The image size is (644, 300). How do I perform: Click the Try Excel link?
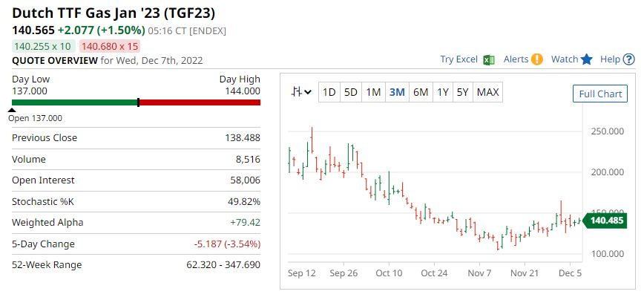tap(459, 59)
